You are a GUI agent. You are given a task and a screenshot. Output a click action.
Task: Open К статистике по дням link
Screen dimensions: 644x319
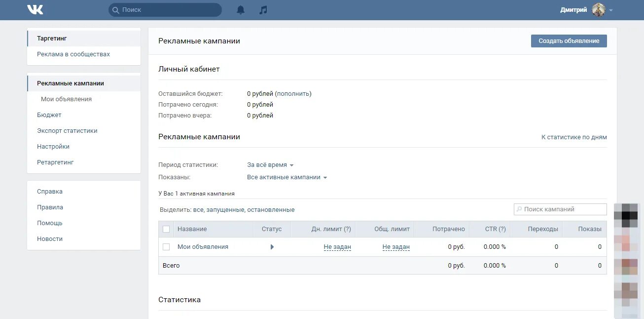click(x=574, y=137)
